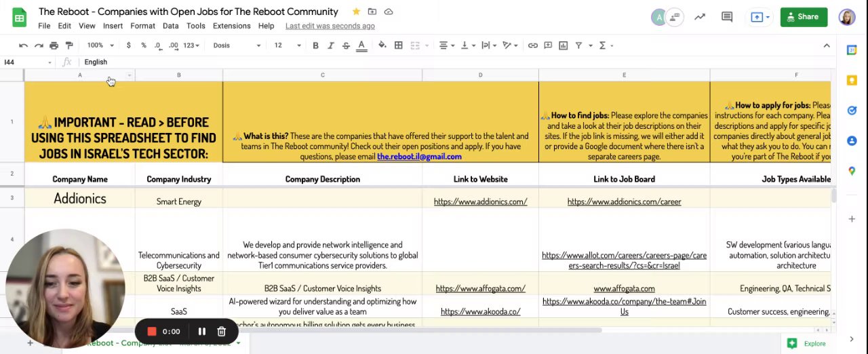Get add-ons with plus icon
Viewport: 868px width, 354px height.
(x=852, y=219)
